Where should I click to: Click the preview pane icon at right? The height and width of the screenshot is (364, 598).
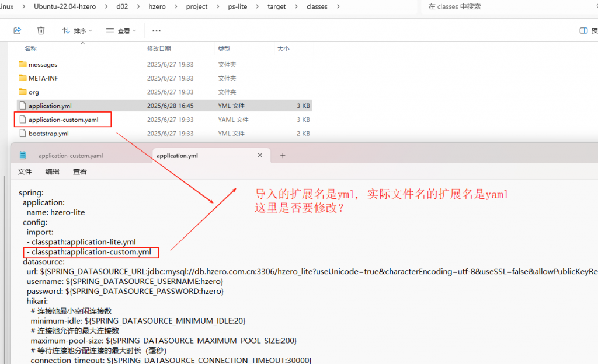click(x=583, y=30)
